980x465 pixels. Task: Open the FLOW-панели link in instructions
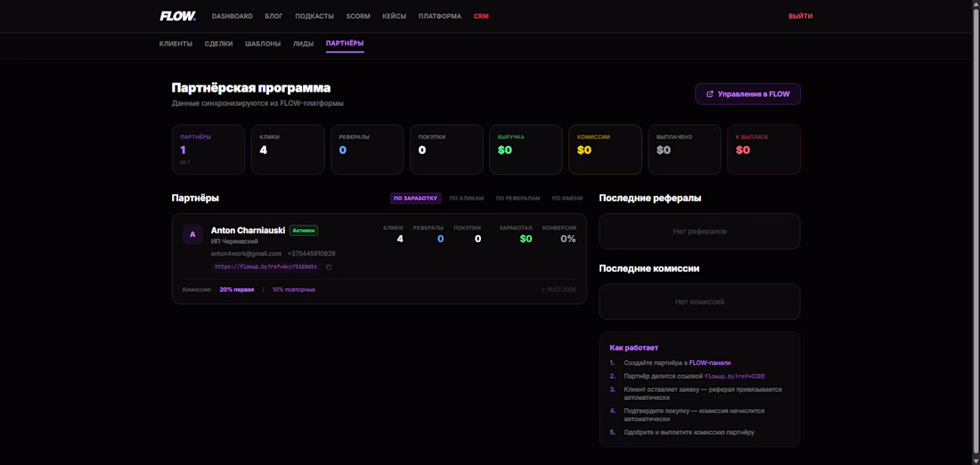[710, 363]
